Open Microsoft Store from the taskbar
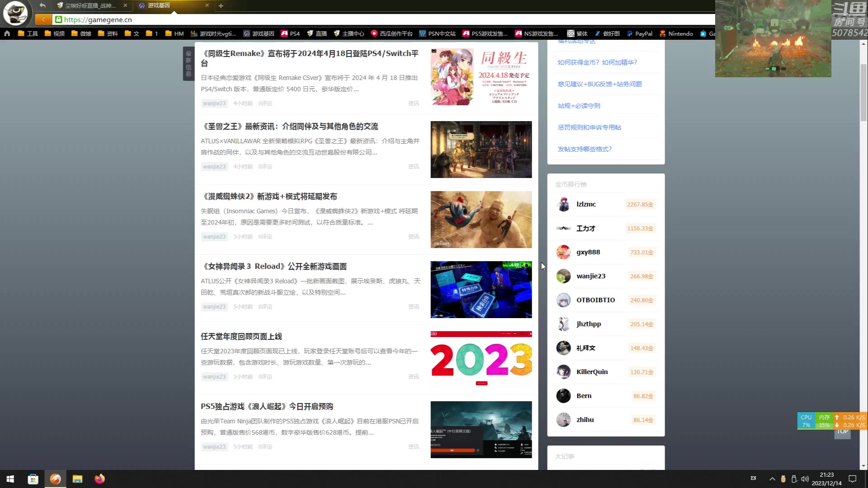This screenshot has height=488, width=868. [x=33, y=479]
